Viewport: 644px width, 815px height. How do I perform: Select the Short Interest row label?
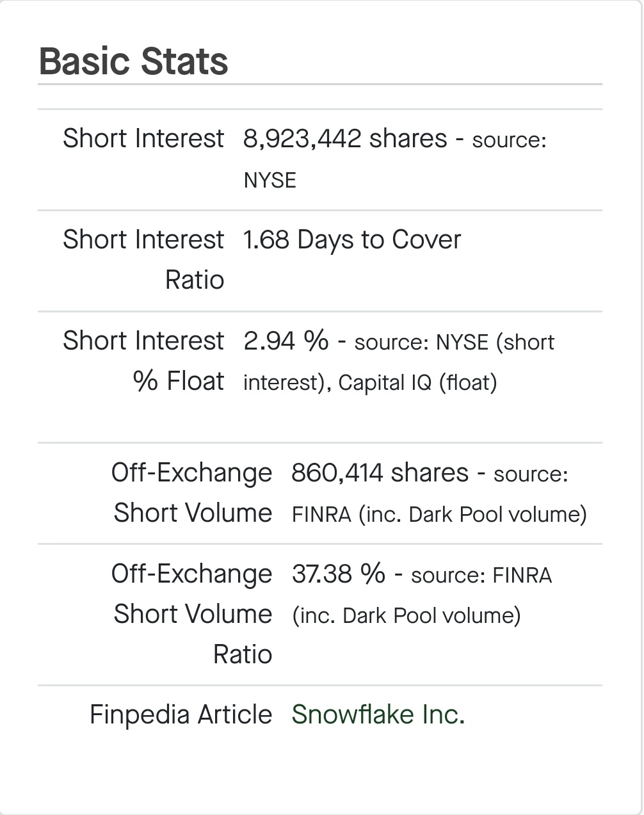(143, 138)
